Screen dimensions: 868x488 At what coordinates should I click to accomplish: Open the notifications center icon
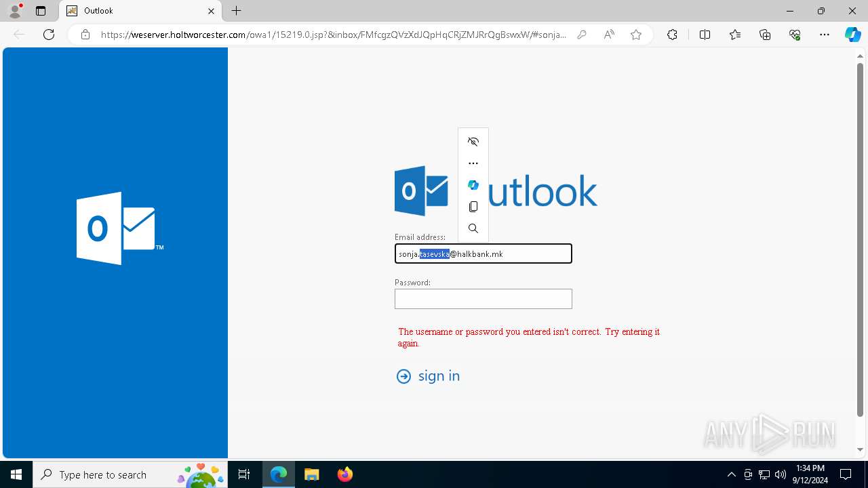(846, 474)
